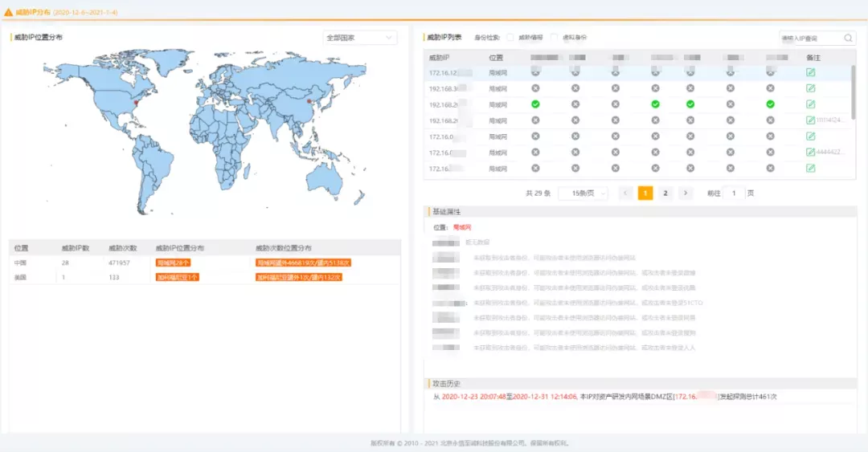868x452 pixels.
Task: Click the 共 29 条 total count text
Action: click(x=538, y=193)
